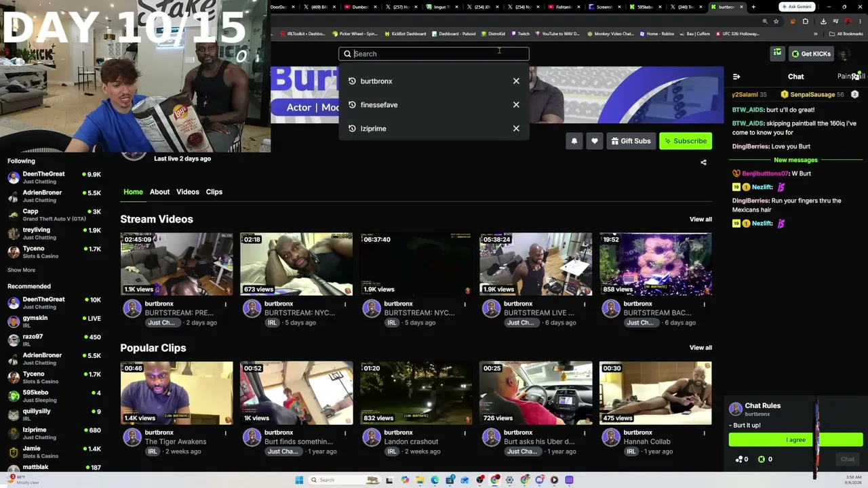Play the 00:25 Uber driver clip thumbnail
Screen dimensions: 868x488
point(536,393)
